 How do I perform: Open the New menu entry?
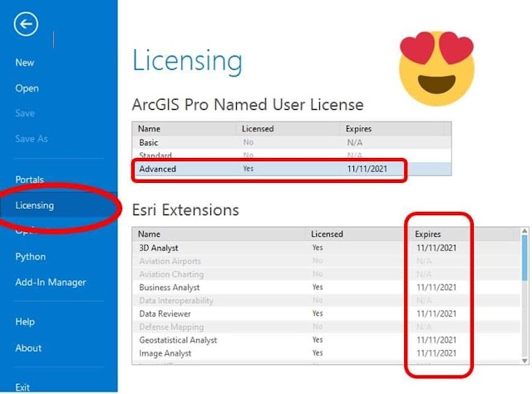tap(24, 63)
